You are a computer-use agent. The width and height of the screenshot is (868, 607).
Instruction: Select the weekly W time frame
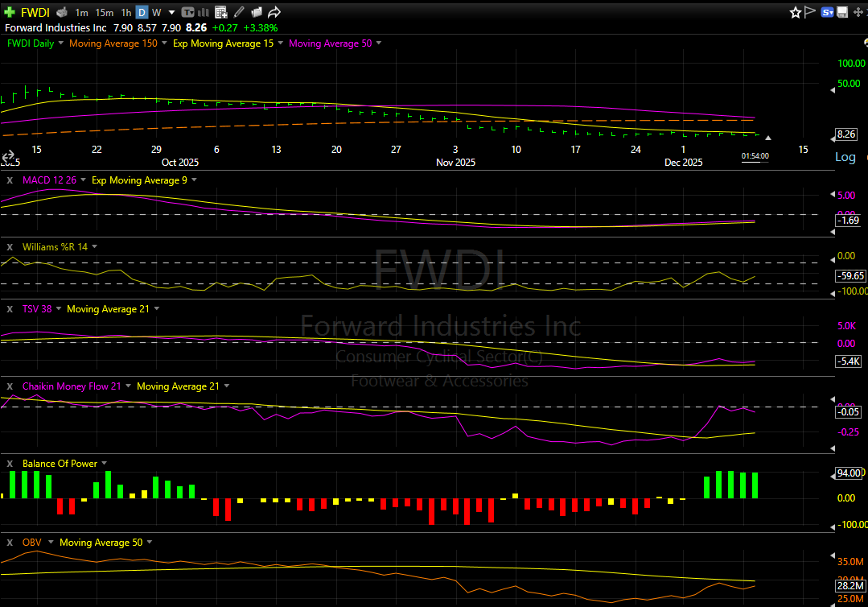tap(156, 12)
